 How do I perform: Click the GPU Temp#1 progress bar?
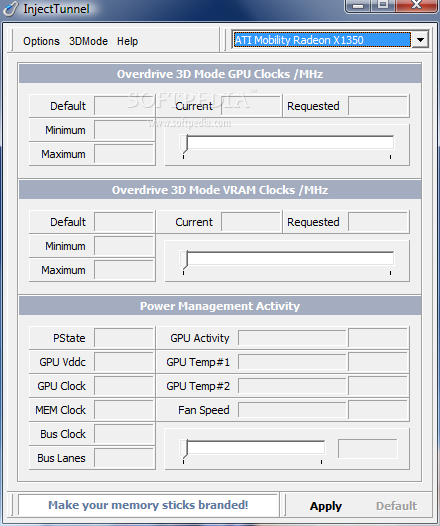point(292,362)
